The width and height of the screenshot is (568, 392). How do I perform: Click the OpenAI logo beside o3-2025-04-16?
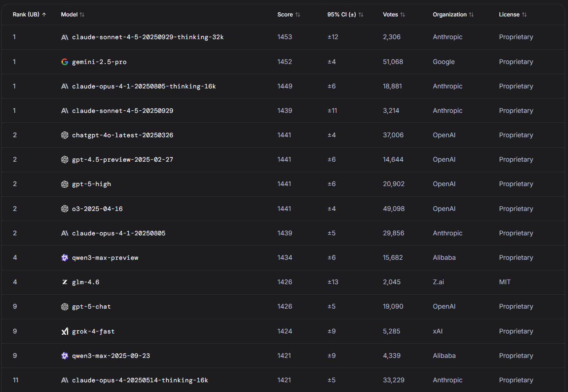(65, 209)
